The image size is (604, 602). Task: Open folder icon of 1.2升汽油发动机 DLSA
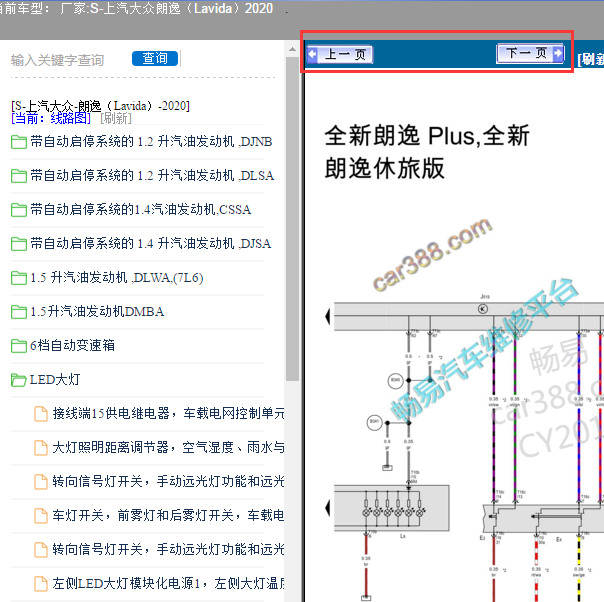coord(18,176)
